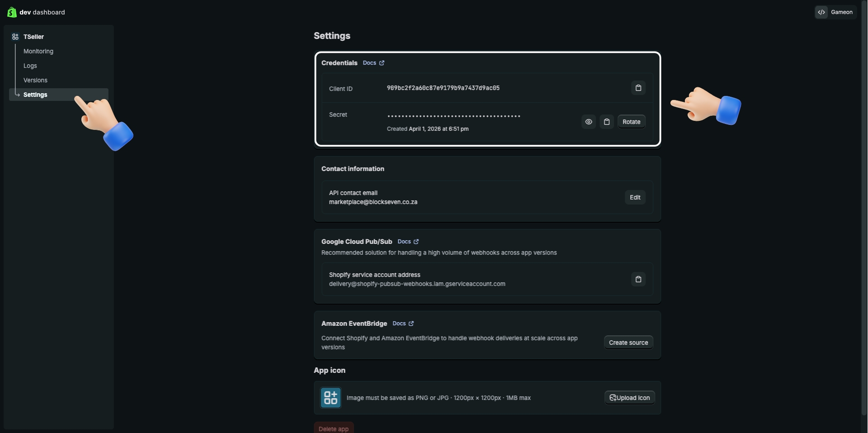Switch to the Versions page
The width and height of the screenshot is (868, 433).
click(35, 80)
